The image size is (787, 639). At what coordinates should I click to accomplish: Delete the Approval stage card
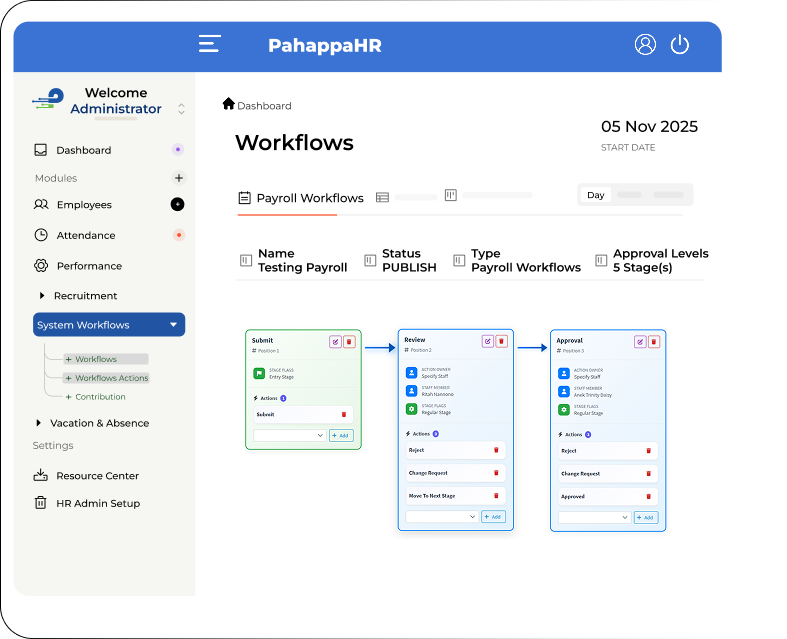[653, 341]
